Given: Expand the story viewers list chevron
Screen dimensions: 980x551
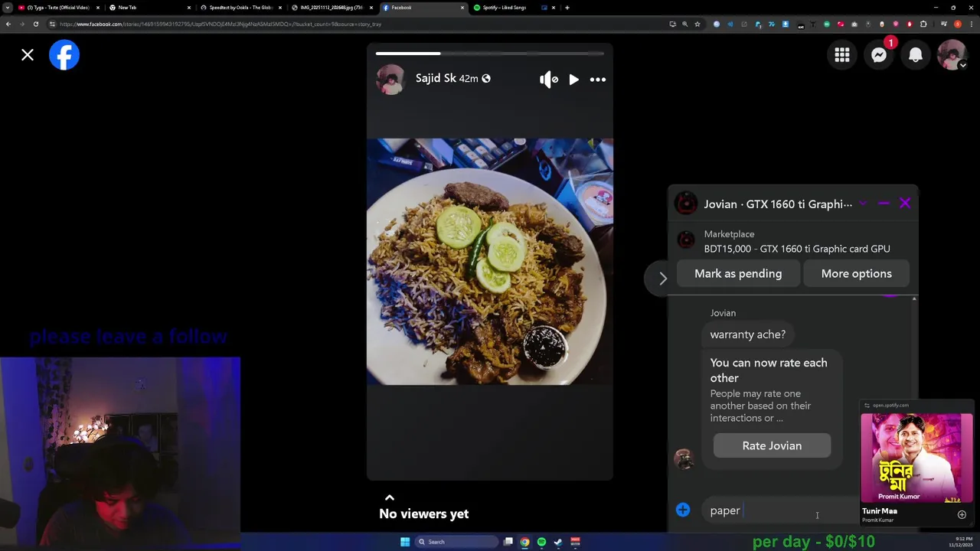Looking at the screenshot, I should coord(389,497).
